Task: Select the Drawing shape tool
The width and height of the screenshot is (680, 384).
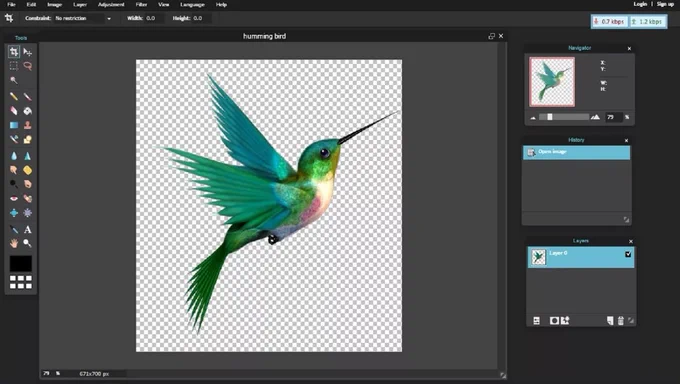Action: (x=27, y=139)
